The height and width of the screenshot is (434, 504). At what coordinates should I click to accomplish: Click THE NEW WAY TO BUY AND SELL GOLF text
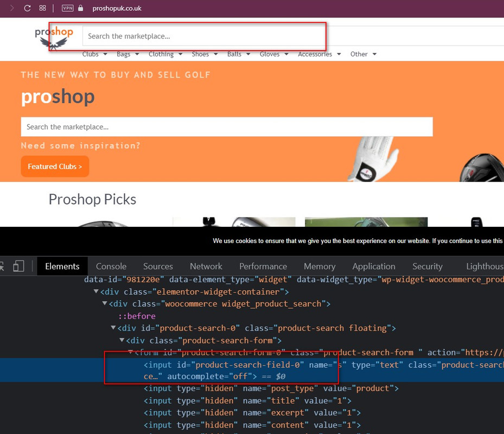[116, 75]
